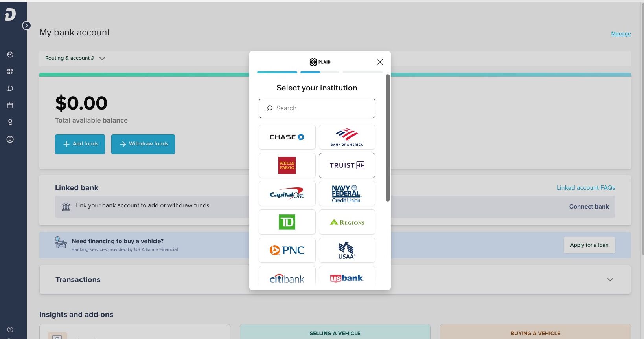The width and height of the screenshot is (644, 339).
Task: Click the Plaid dialog scrollbar
Action: pos(388,138)
